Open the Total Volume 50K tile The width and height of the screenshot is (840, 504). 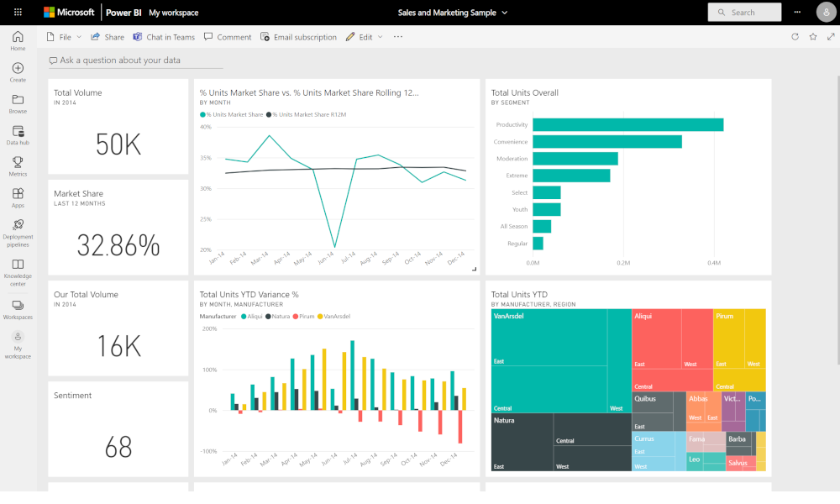[118, 126]
